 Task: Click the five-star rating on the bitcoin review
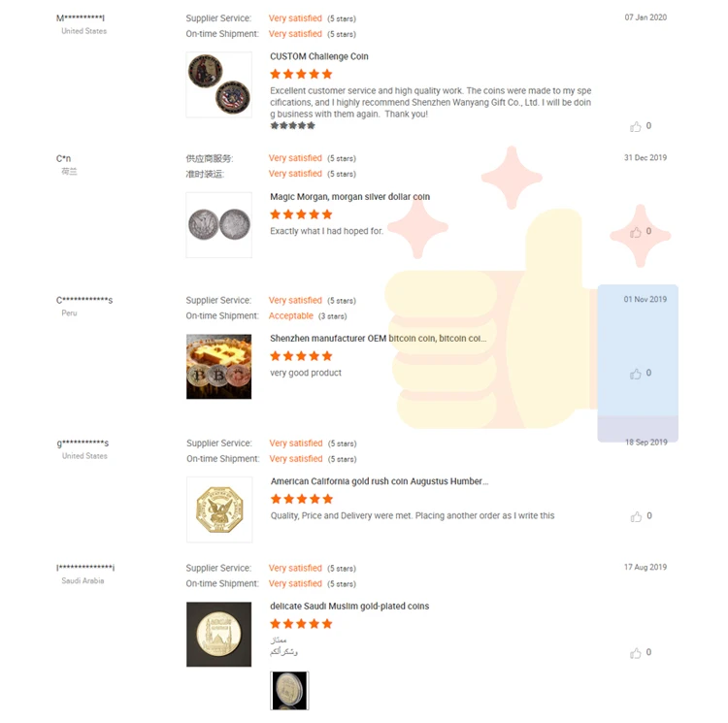(x=301, y=356)
